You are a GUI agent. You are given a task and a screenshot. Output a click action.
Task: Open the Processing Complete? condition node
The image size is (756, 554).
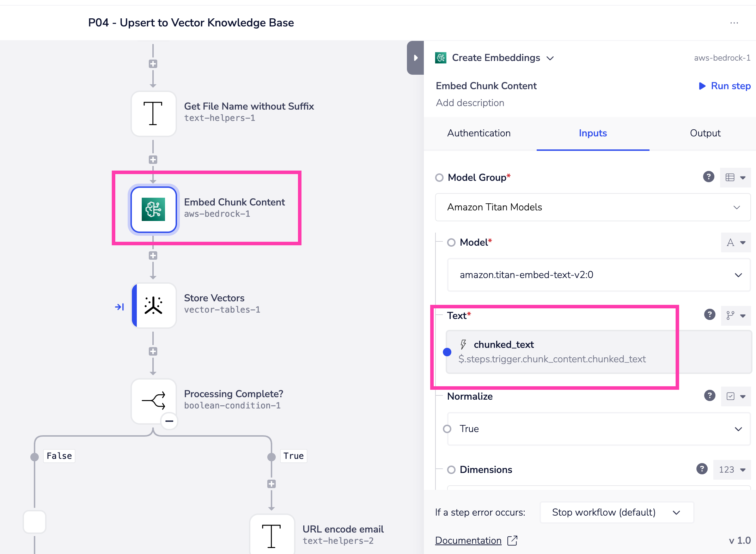[153, 401]
